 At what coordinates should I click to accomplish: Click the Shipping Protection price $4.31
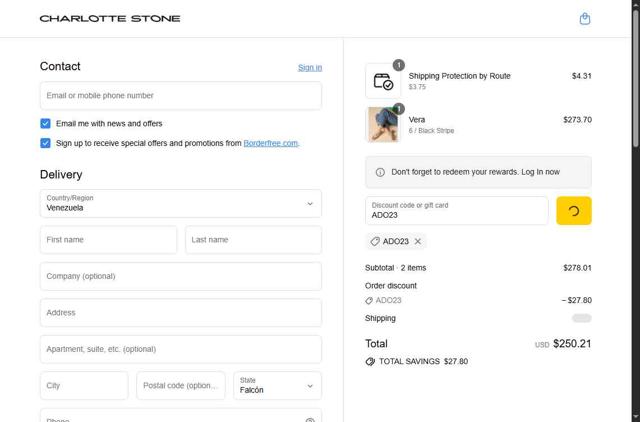pos(581,76)
